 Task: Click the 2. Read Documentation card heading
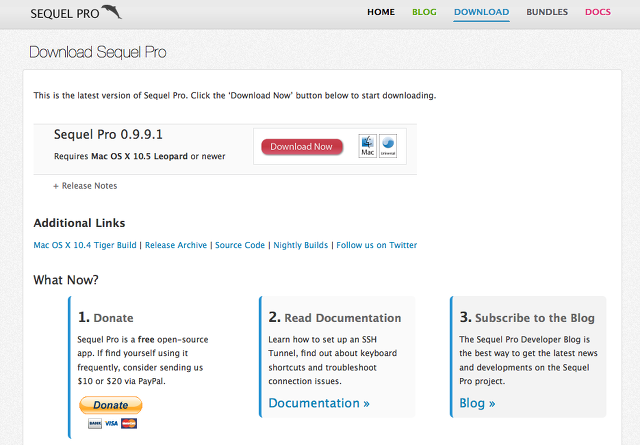(x=335, y=317)
